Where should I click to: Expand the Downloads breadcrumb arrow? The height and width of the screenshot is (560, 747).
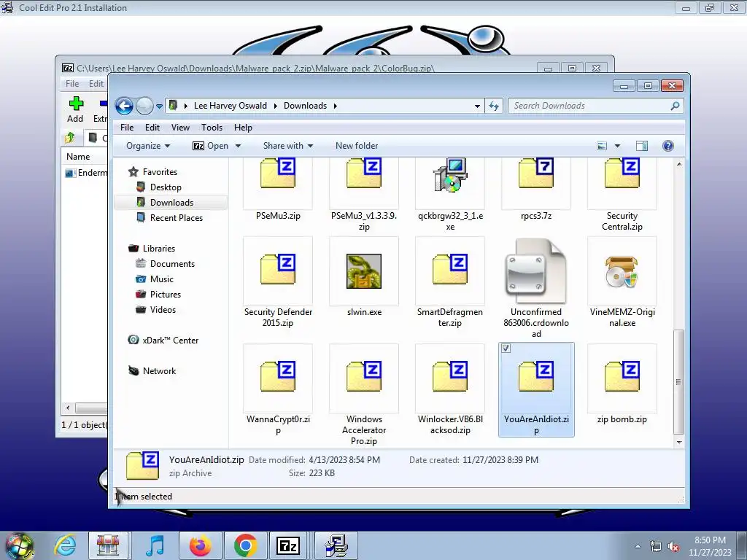coord(336,106)
